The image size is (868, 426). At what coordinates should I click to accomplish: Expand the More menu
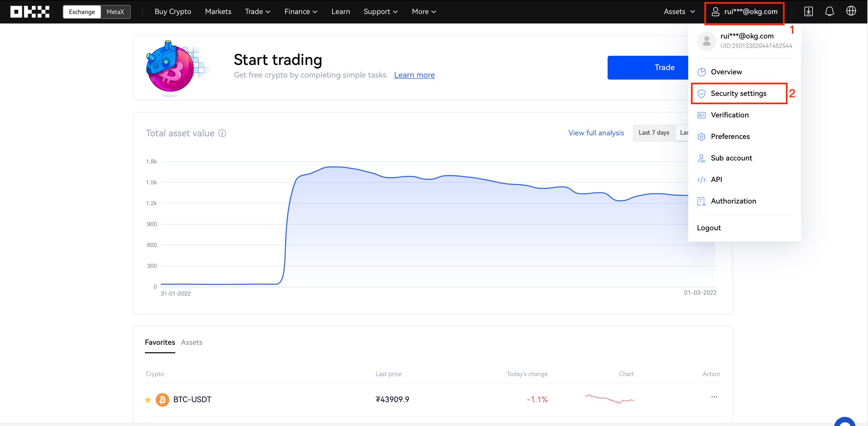424,11
